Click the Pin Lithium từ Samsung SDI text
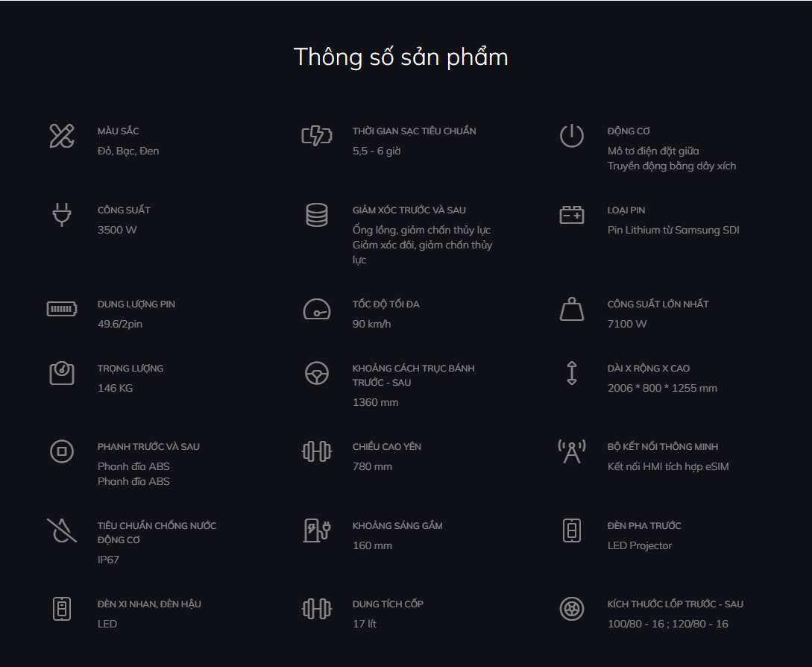812x667 pixels. click(673, 230)
